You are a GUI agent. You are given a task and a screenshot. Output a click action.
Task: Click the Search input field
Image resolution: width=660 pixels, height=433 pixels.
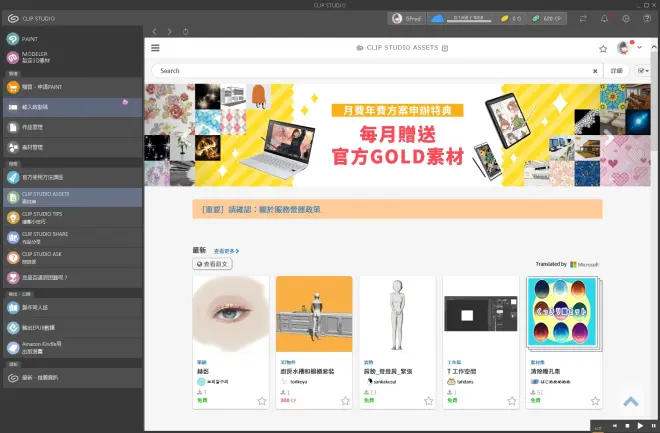point(372,71)
